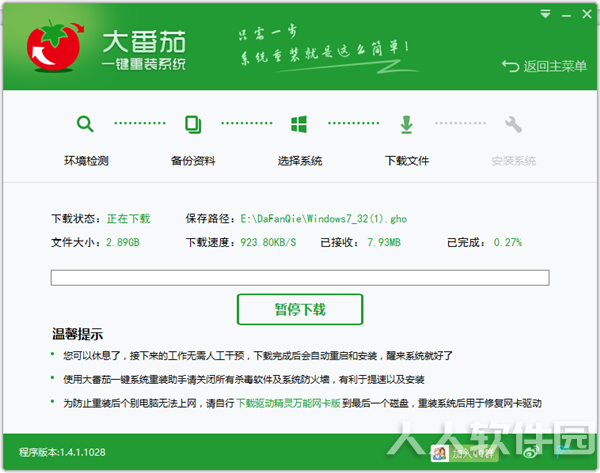Image resolution: width=600 pixels, height=473 pixels.
Task: Select the 备份资料 step label
Action: pyautogui.click(x=193, y=161)
